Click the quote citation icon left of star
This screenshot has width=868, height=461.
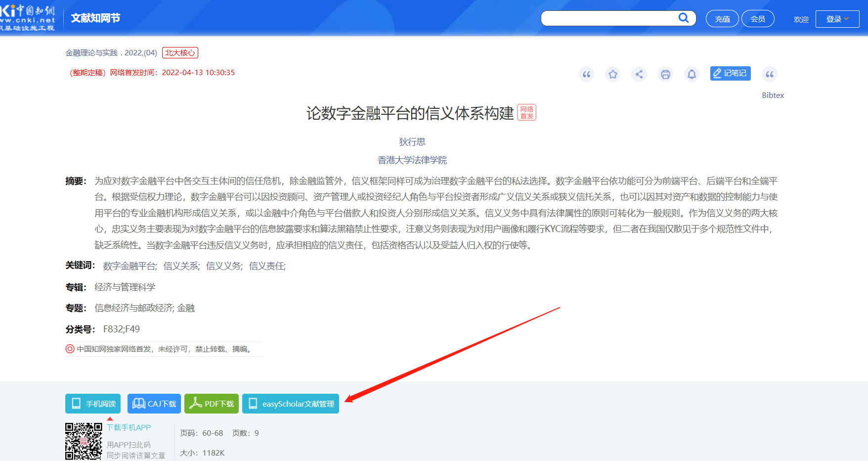pyautogui.click(x=586, y=74)
